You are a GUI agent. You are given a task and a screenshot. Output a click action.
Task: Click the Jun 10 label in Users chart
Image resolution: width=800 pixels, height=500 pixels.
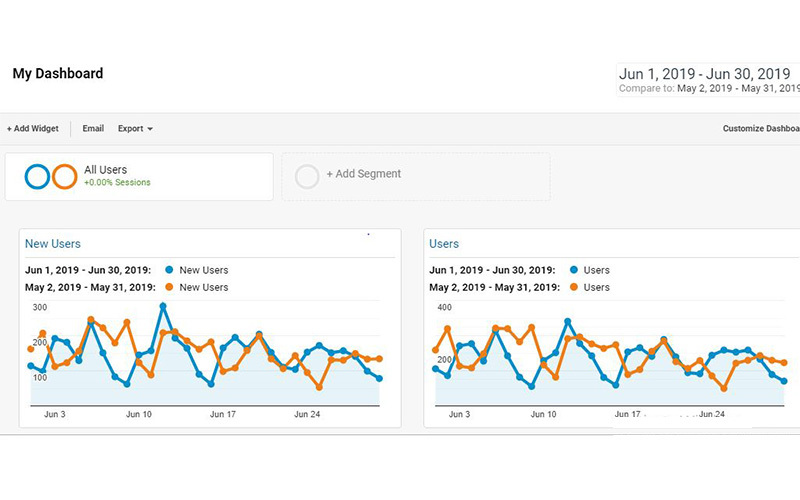click(x=543, y=414)
